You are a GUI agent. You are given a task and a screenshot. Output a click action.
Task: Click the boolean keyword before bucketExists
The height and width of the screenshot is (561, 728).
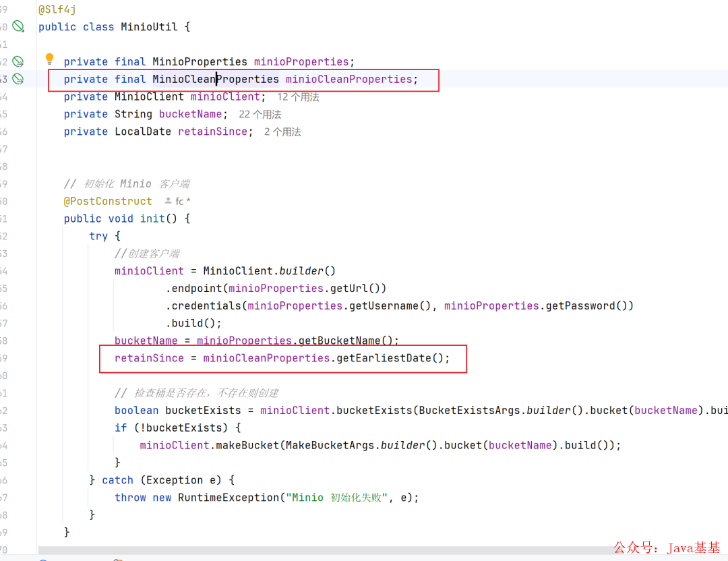[136, 411]
